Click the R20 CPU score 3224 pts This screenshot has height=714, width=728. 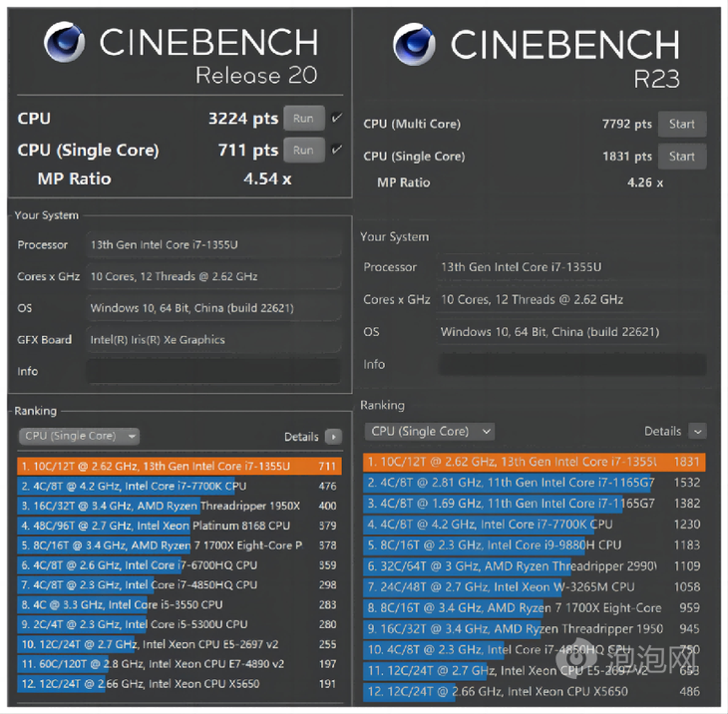(243, 119)
